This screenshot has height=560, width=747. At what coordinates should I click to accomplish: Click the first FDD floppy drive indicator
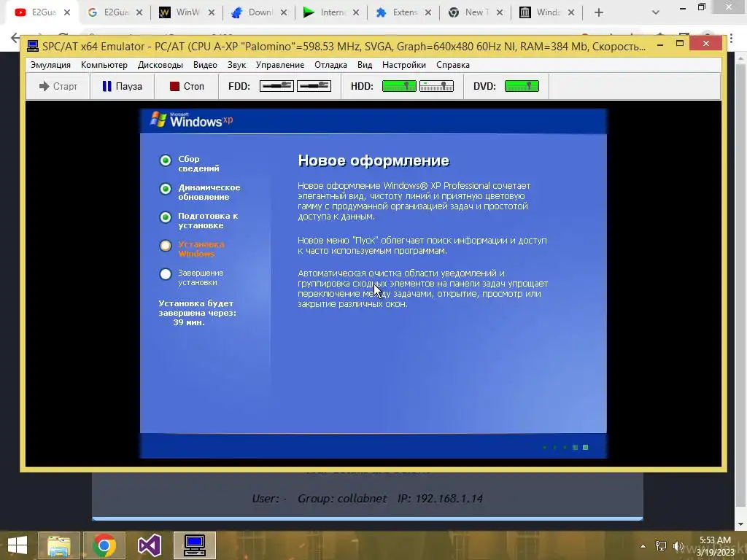[x=276, y=86]
